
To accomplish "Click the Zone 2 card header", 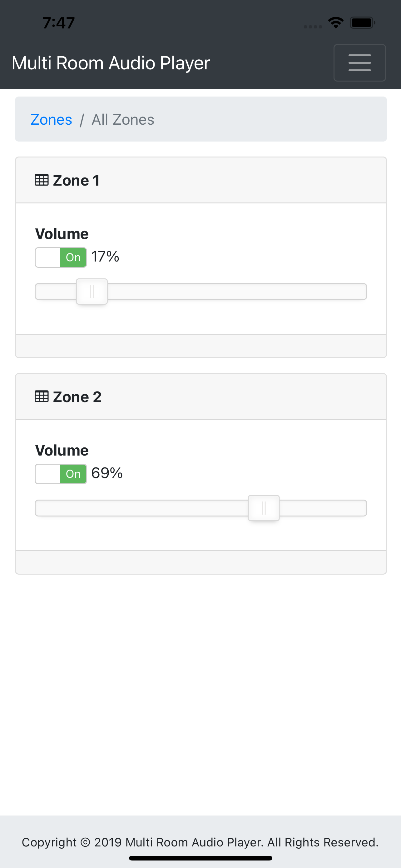I will pyautogui.click(x=201, y=397).
